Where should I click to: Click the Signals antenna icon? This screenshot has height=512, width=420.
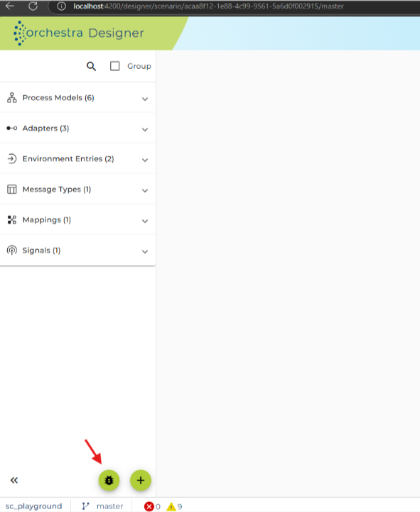[x=12, y=251]
